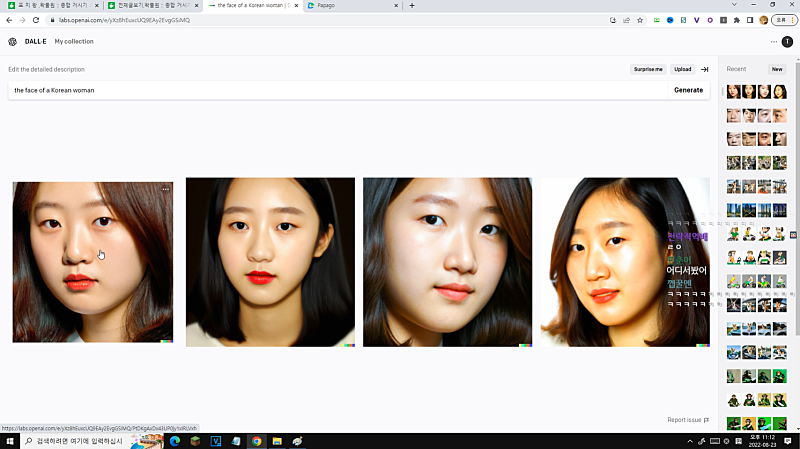Screen dimensions: 800x449
Task: Open the Chrome extensions puzzle icon
Action: [737, 20]
